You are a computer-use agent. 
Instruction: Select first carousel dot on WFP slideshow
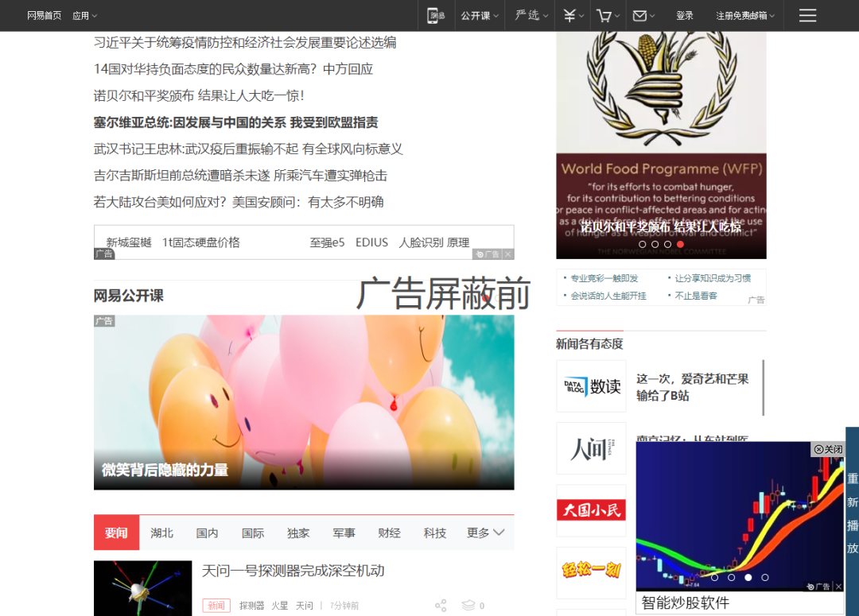coord(643,244)
